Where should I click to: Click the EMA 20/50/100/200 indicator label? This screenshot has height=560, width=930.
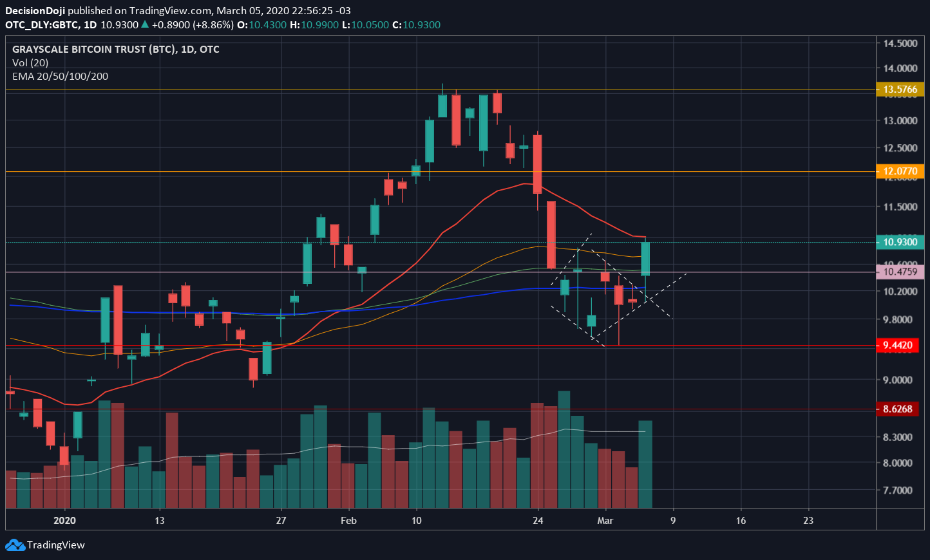pyautogui.click(x=61, y=76)
